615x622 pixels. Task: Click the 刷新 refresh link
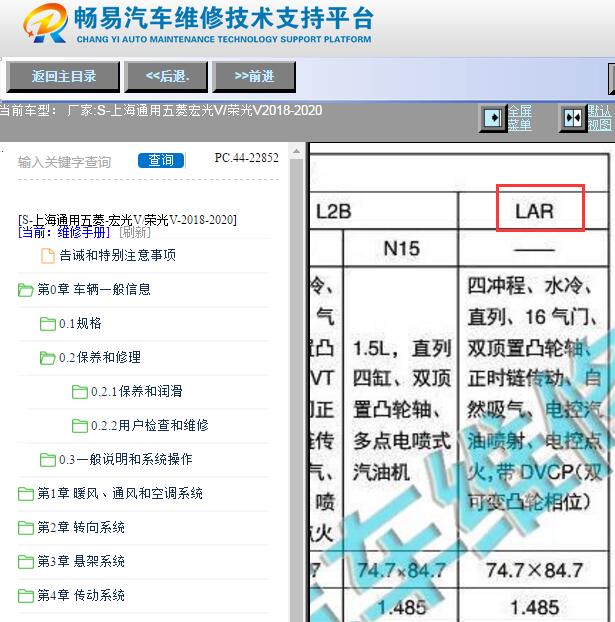pyautogui.click(x=135, y=232)
